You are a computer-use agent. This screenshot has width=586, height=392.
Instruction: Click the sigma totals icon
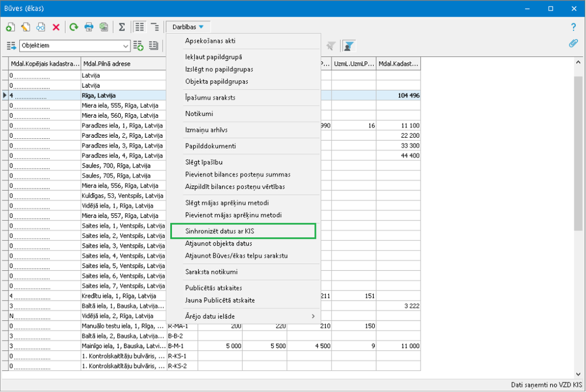(x=121, y=27)
